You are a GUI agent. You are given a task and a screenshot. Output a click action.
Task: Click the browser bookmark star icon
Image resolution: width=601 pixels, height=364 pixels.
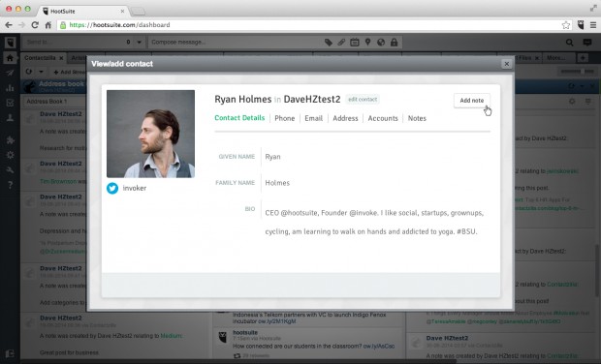[566, 25]
